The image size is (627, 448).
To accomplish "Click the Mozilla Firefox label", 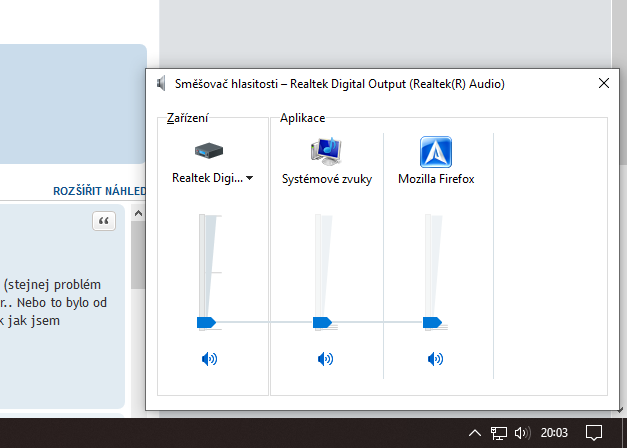I will tap(436, 179).
